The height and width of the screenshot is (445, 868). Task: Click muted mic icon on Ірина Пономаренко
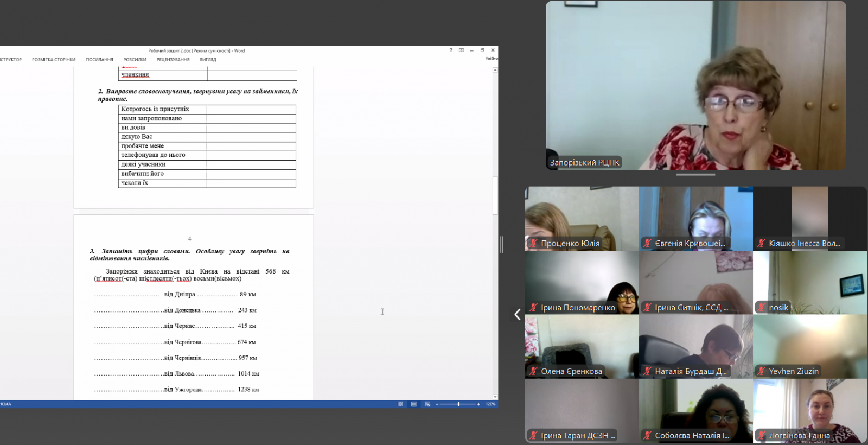click(534, 307)
